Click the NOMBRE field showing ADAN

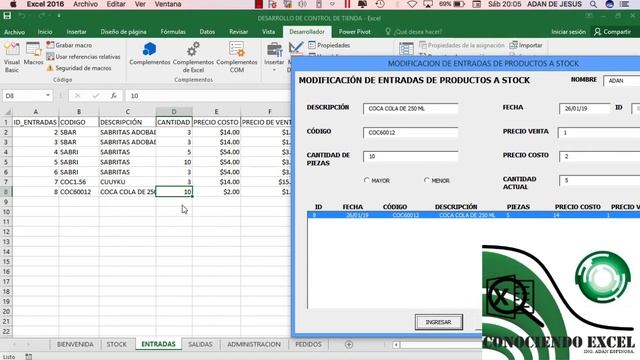(622, 81)
